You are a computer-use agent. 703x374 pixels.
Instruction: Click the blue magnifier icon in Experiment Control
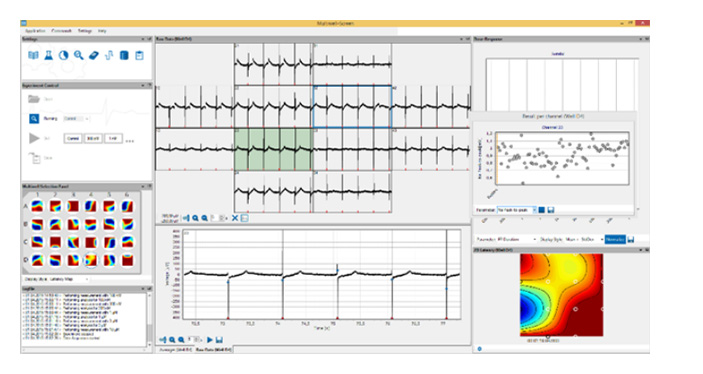point(34,118)
